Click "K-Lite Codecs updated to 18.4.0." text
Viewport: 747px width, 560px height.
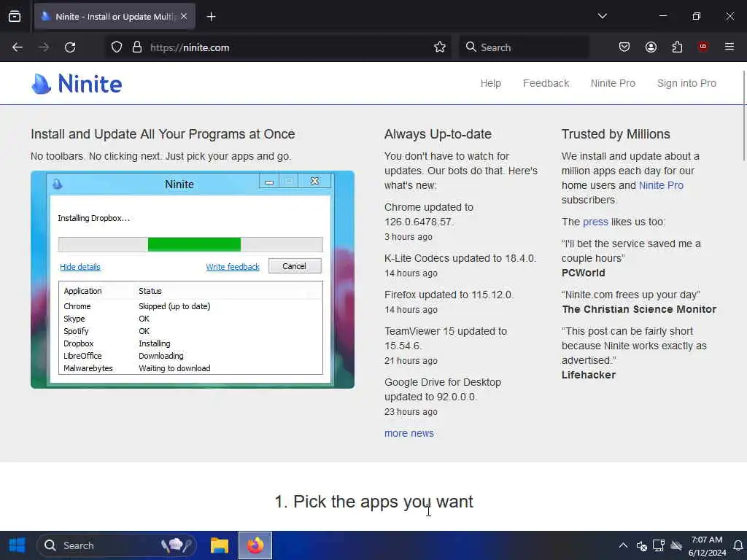[x=460, y=258]
